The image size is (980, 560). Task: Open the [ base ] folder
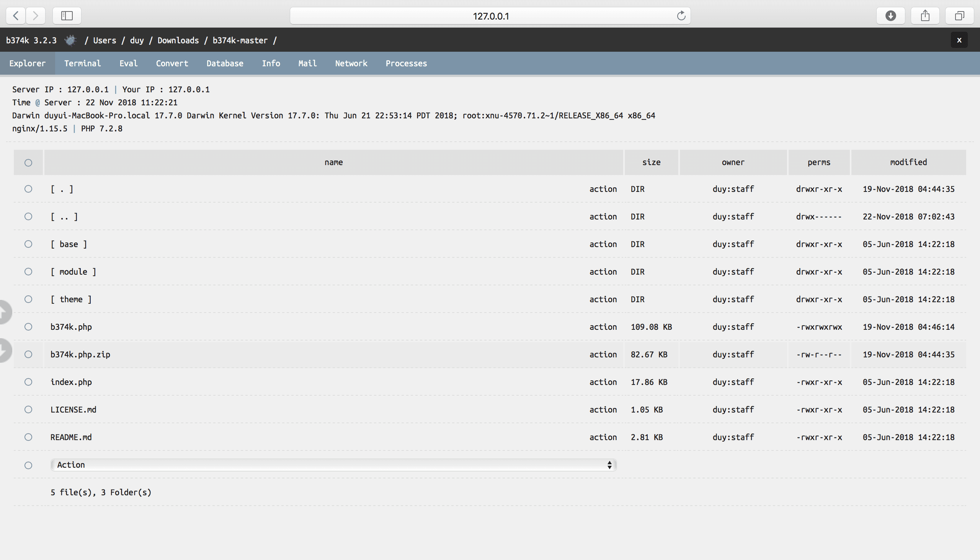(x=69, y=244)
